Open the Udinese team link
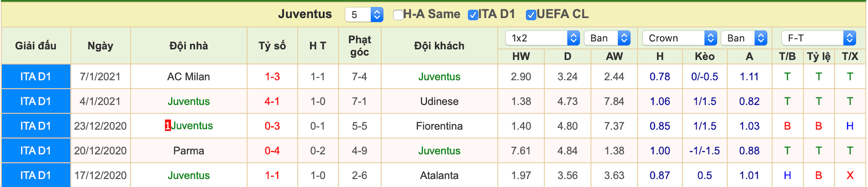This screenshot has width=868, height=187. [439, 101]
